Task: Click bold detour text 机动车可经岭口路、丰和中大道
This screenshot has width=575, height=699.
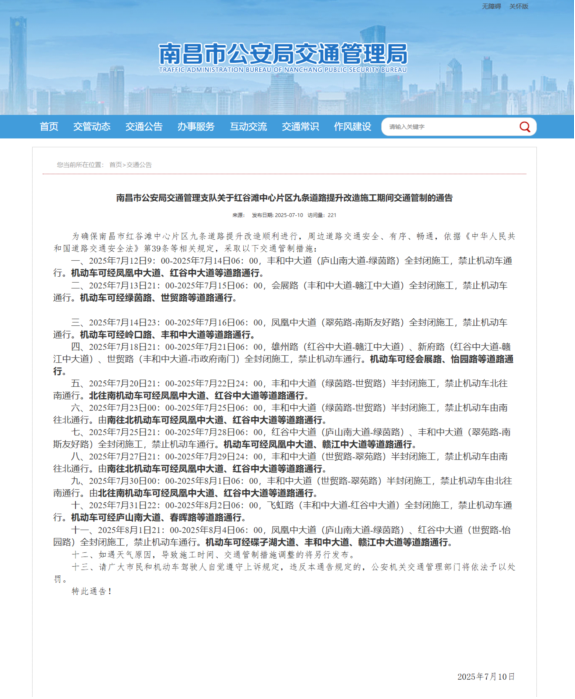Action: coord(168,335)
